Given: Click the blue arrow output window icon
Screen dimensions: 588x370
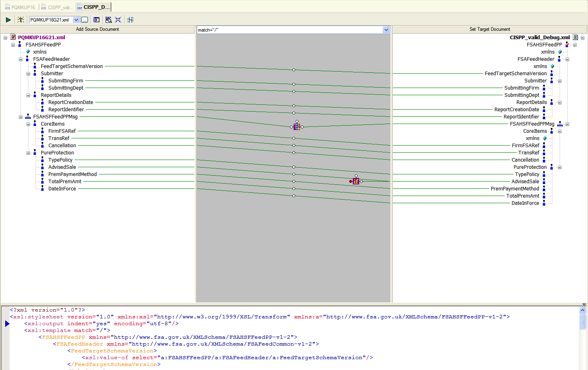Looking at the screenshot, I should click(96, 20).
